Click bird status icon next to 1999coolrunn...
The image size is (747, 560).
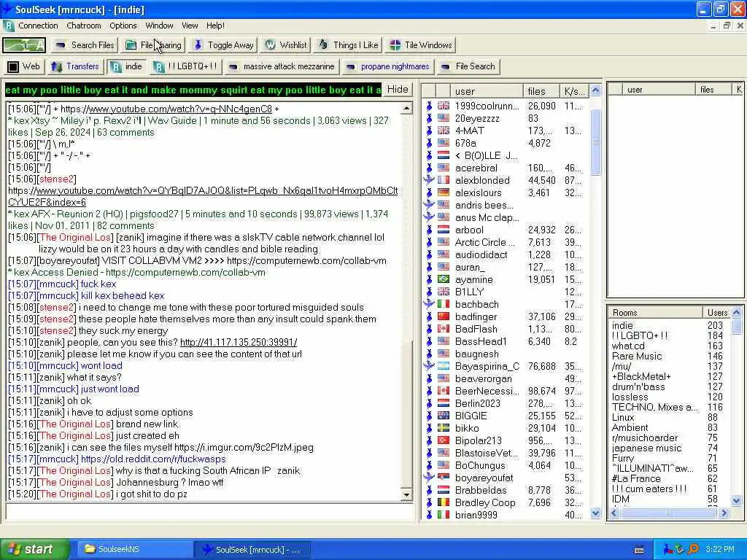click(429, 106)
